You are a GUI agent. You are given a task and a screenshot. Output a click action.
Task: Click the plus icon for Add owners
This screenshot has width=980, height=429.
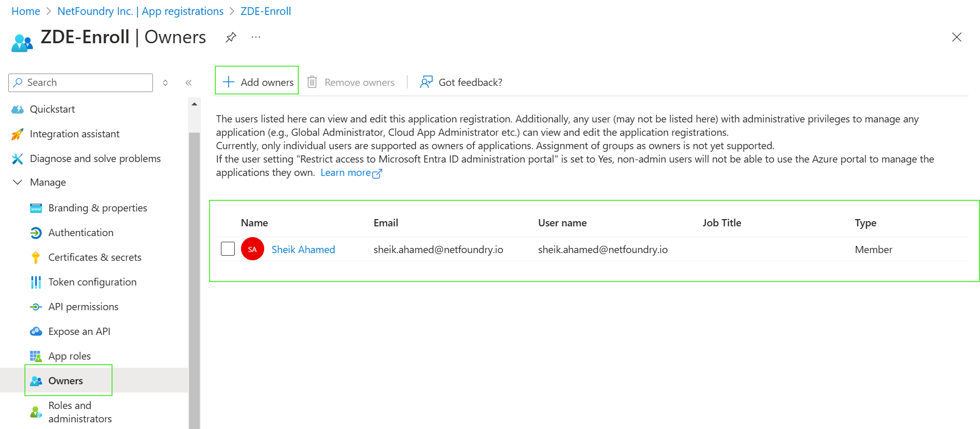228,82
